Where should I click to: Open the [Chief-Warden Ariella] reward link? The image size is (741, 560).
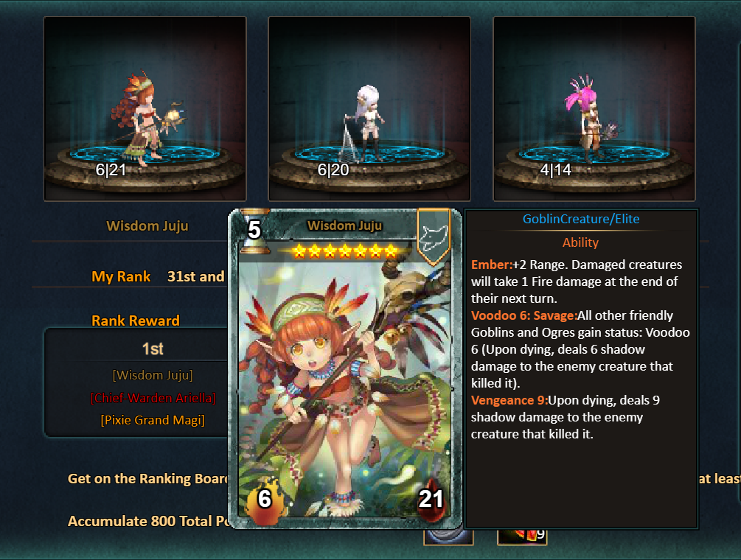[153, 398]
